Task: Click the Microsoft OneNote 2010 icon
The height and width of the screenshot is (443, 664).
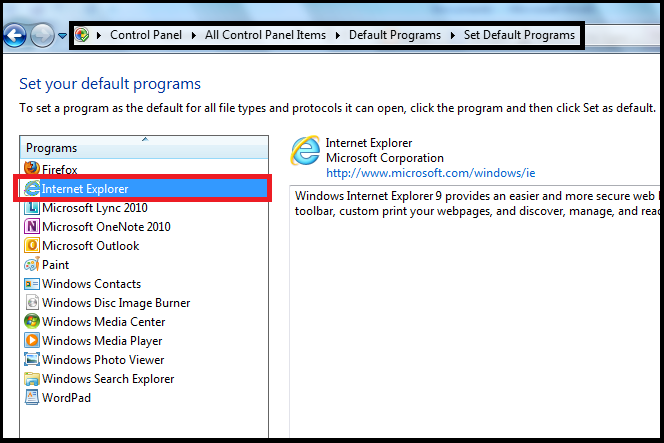Action: (x=32, y=227)
